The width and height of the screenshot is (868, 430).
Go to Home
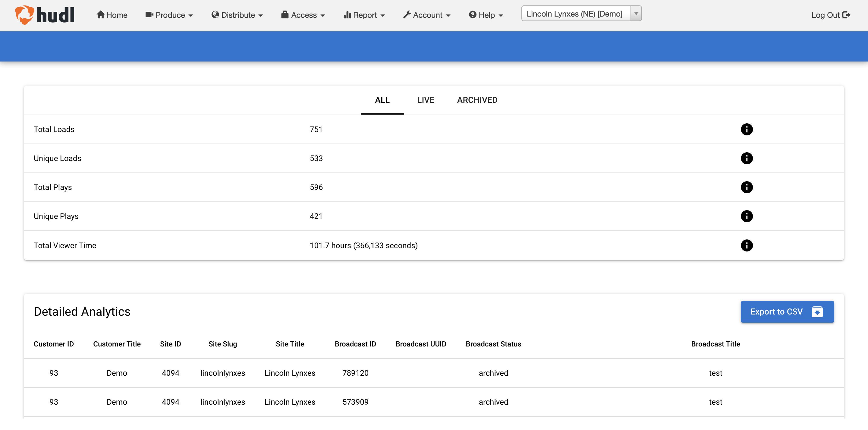pyautogui.click(x=112, y=15)
